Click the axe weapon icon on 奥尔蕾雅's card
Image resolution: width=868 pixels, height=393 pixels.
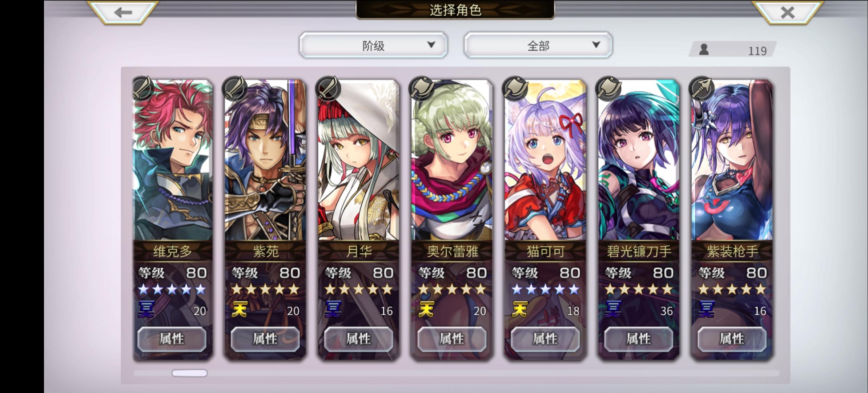422,88
